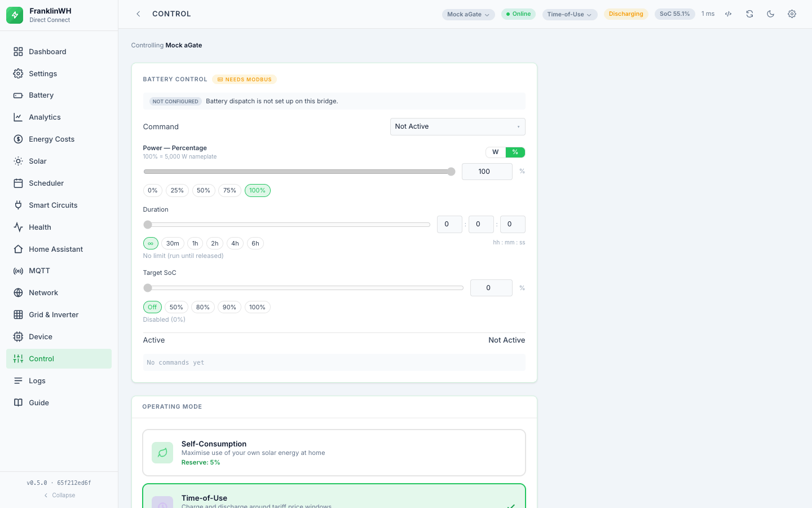
Task: Navigate to Grid & Inverter
Action: 59,315
